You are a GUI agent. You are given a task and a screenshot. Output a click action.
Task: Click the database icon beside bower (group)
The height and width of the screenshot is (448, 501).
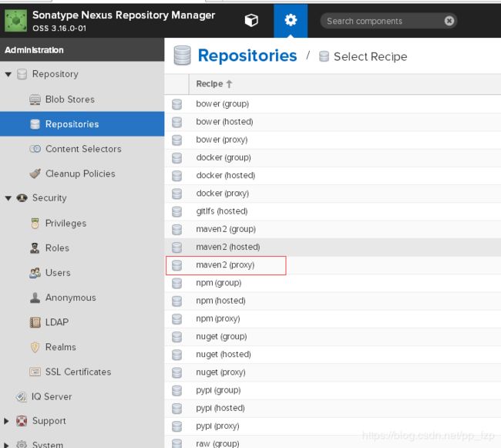click(x=177, y=104)
